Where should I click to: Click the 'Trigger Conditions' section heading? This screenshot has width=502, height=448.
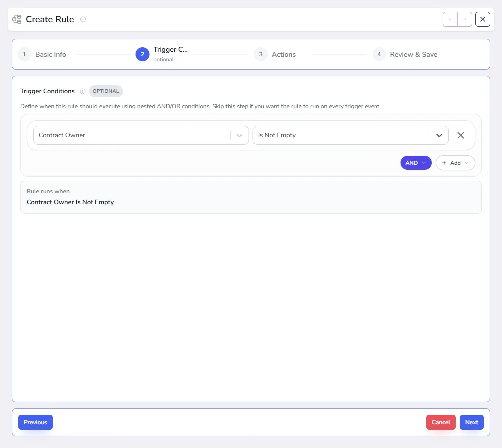tap(47, 91)
